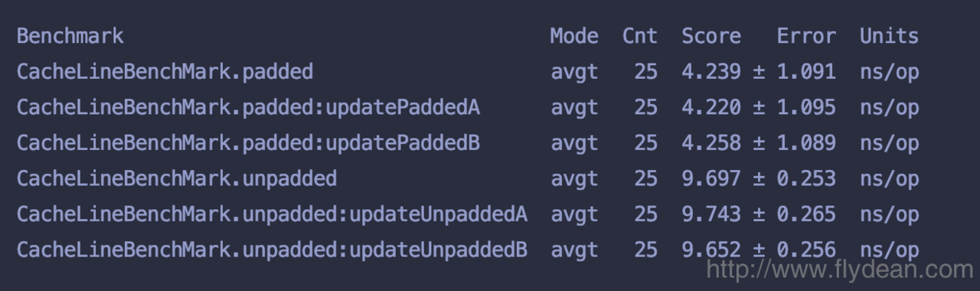Click the Benchmark column header

(x=70, y=36)
